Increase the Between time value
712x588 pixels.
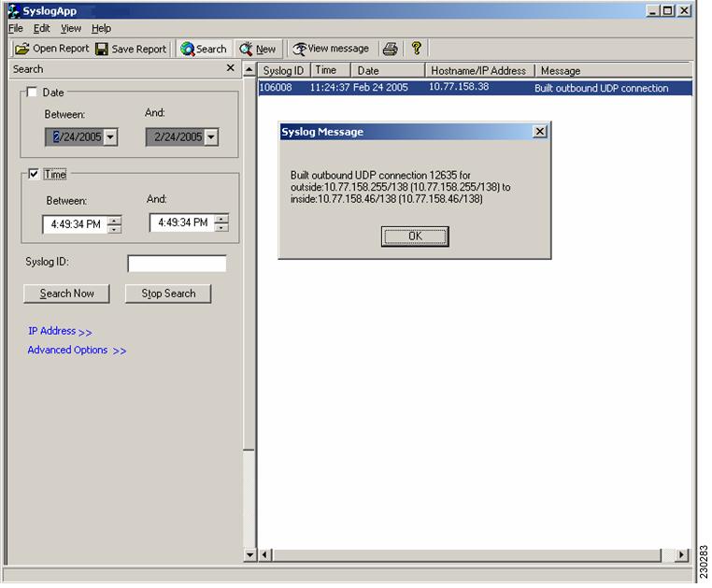(115, 221)
